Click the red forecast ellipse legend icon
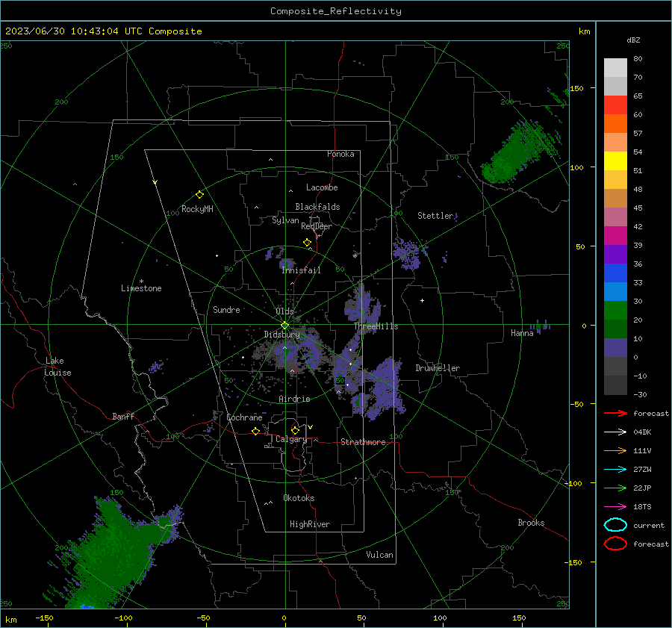 615,544
